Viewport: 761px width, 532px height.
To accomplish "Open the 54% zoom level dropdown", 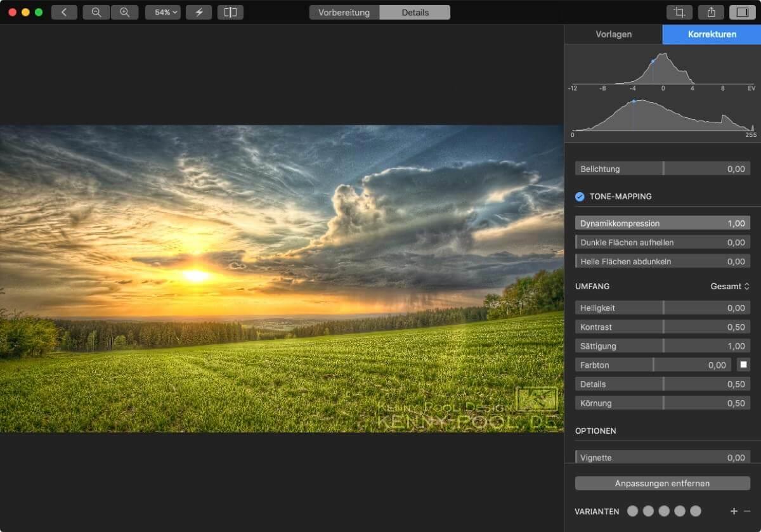I will (162, 12).
